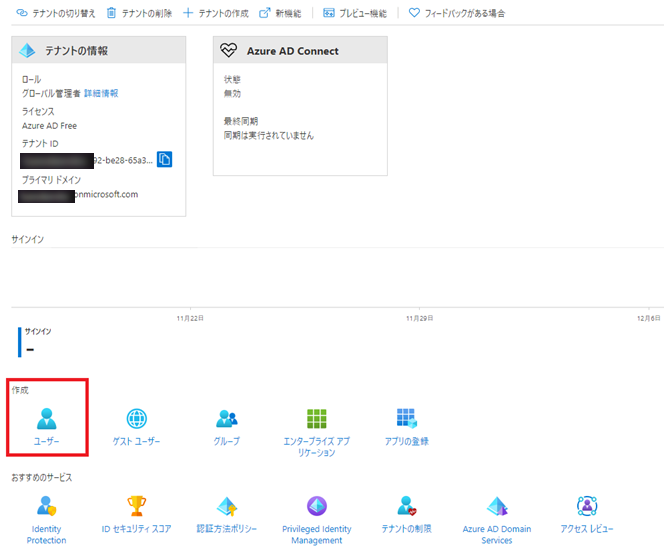Click the ゲスト ユーザー globe icon

coord(137,418)
